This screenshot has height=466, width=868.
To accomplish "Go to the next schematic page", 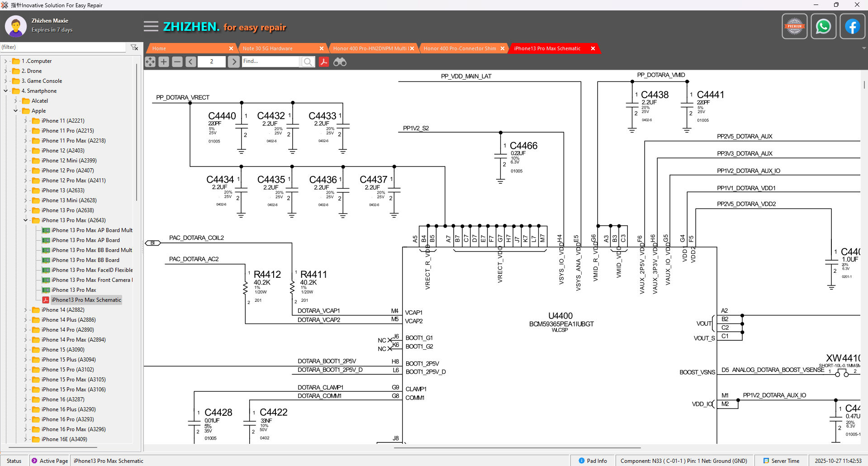I will coord(233,62).
